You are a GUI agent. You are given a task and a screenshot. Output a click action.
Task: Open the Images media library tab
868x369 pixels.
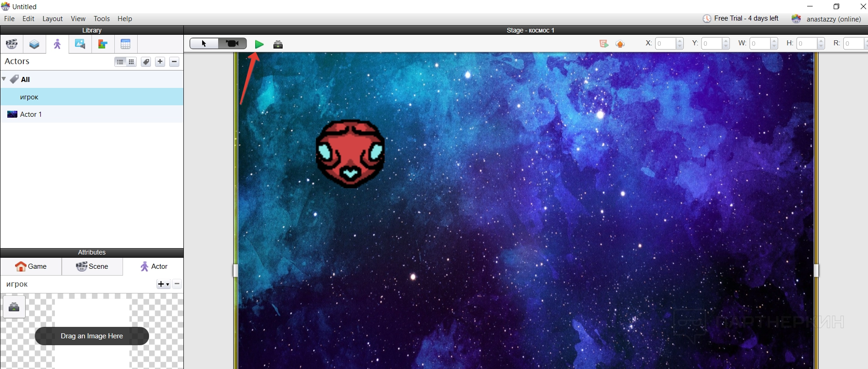[80, 44]
